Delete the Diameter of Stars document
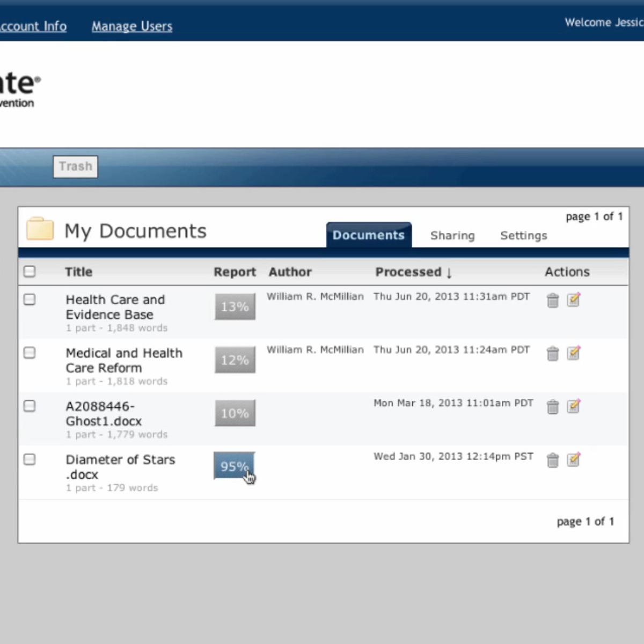The image size is (644, 644). coord(552,460)
